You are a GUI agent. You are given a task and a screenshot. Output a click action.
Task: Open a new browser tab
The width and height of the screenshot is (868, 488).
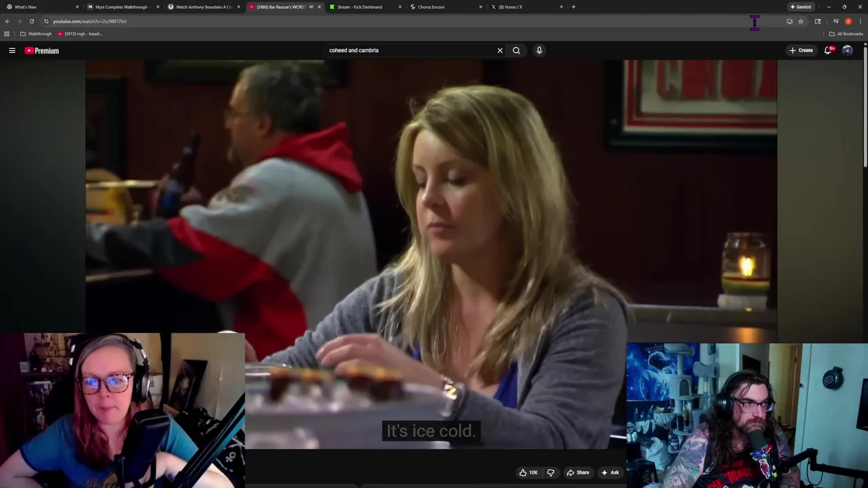click(574, 7)
